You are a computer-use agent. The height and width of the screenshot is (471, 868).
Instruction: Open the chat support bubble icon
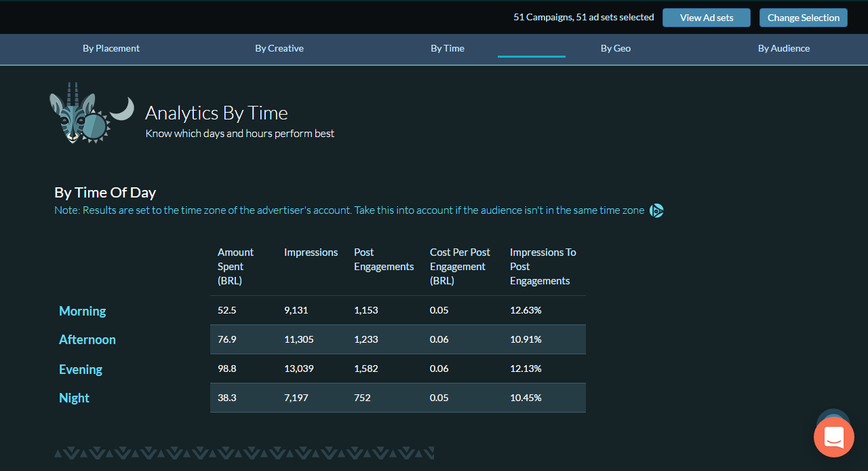pos(834,437)
